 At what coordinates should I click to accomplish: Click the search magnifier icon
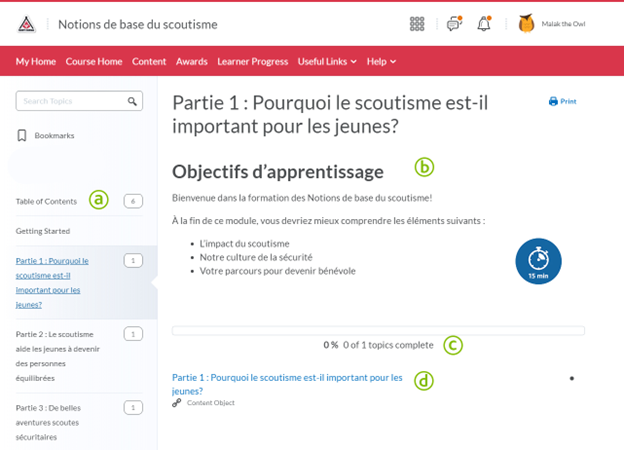[x=131, y=101]
